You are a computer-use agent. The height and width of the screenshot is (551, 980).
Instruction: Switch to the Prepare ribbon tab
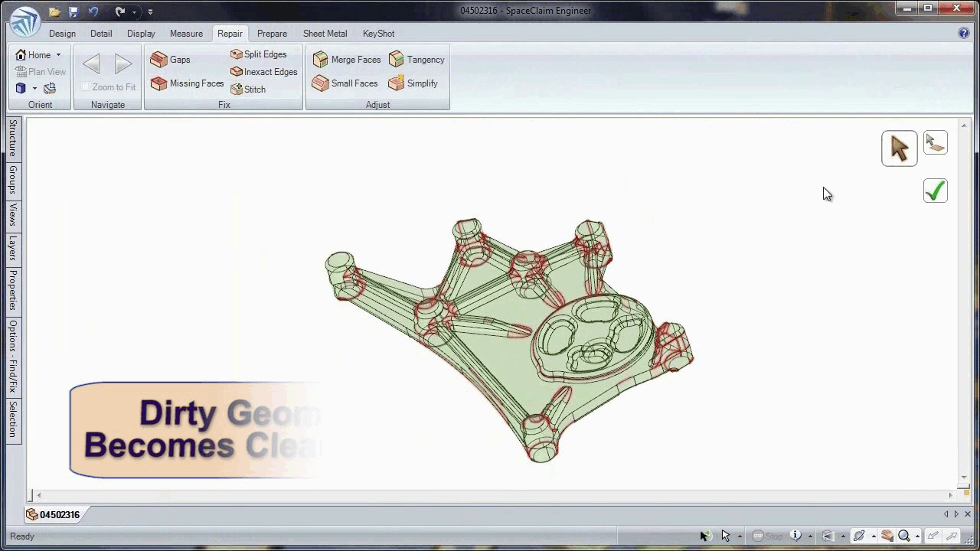click(x=272, y=34)
